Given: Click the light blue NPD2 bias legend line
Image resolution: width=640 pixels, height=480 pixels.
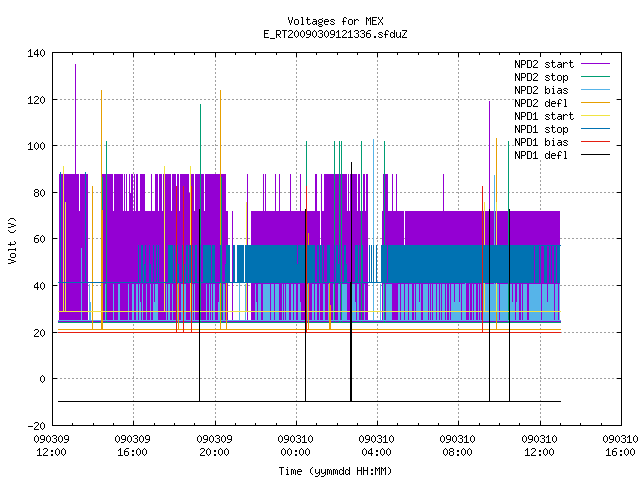Looking at the screenshot, I should coord(595,90).
